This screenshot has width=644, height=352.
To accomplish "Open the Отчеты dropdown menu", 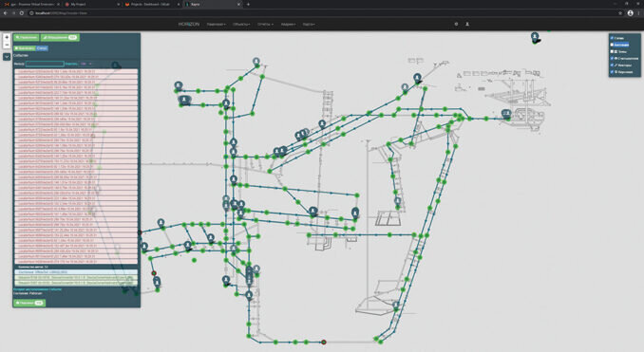I will 265,25.
